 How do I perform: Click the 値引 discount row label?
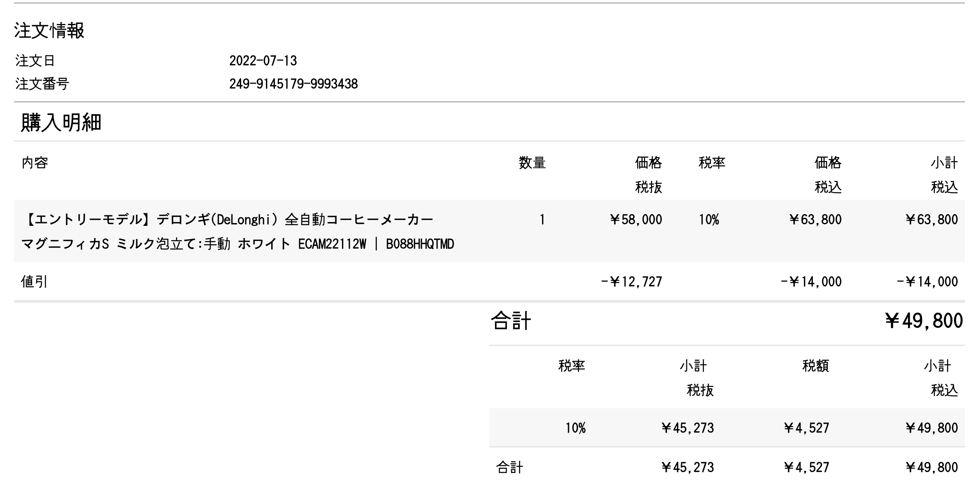pyautogui.click(x=34, y=282)
